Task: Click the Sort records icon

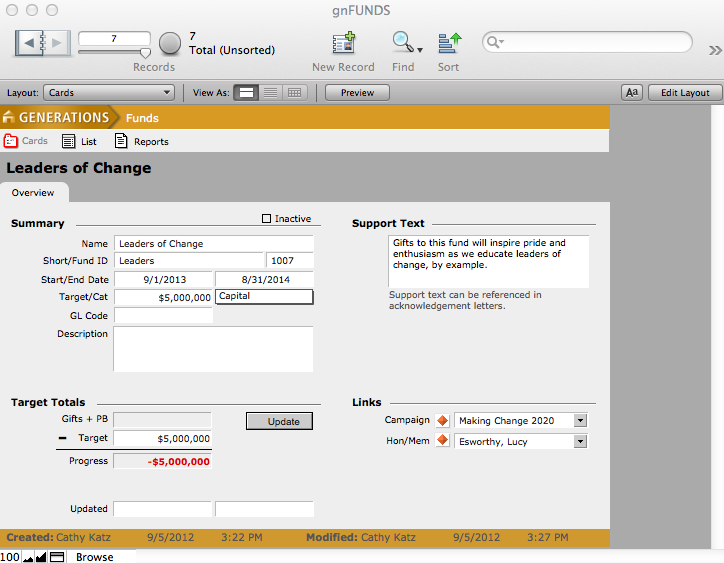Action: coord(449,43)
